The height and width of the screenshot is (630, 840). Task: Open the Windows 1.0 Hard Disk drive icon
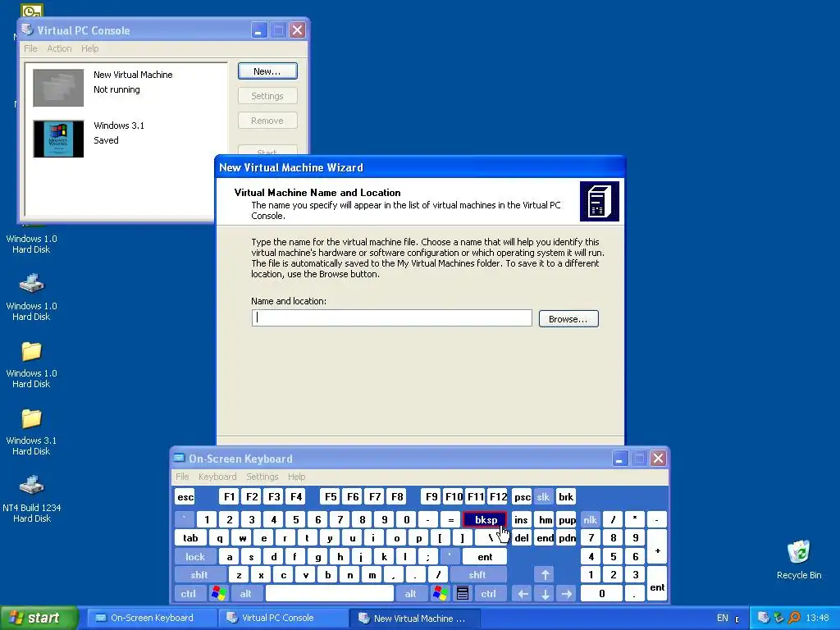point(32,297)
